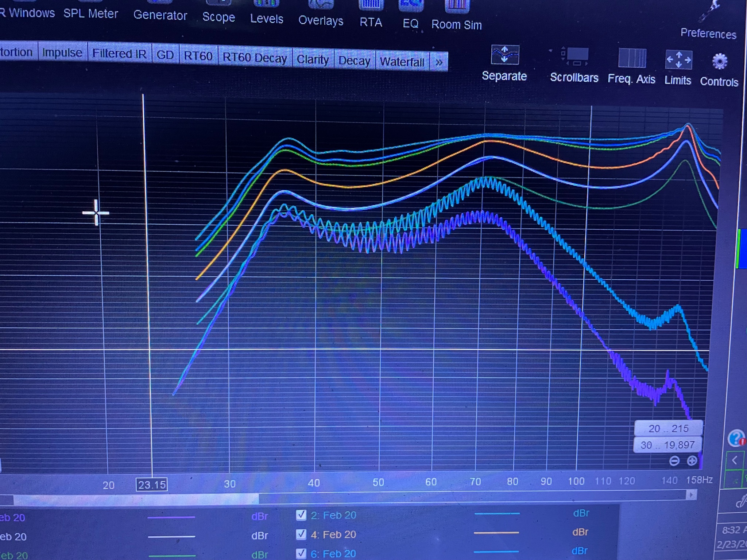Collapse side panel with left chevron

[x=735, y=460]
